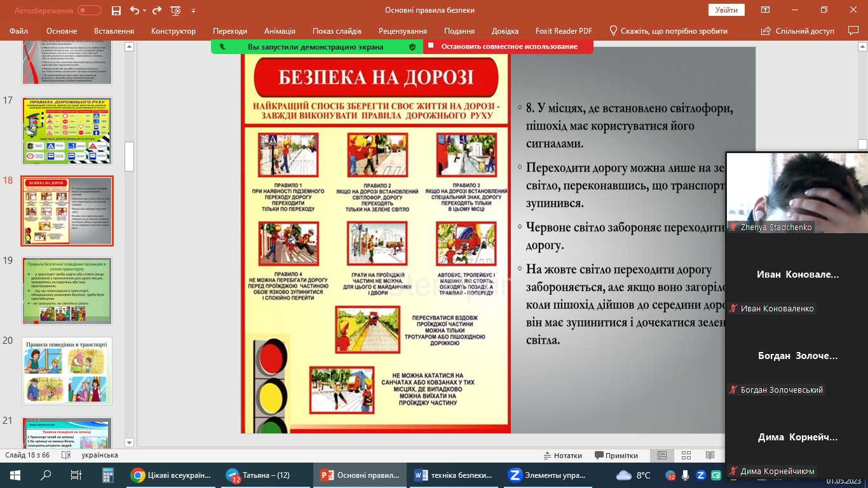Open Customize Quick Access Toolbar dropdown
This screenshot has height=488, width=868.
193,11
